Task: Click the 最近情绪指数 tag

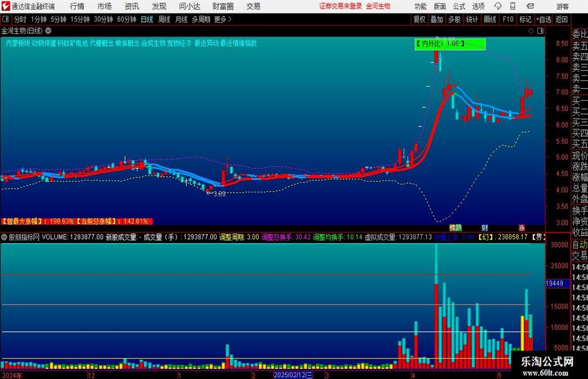Action: point(238,43)
